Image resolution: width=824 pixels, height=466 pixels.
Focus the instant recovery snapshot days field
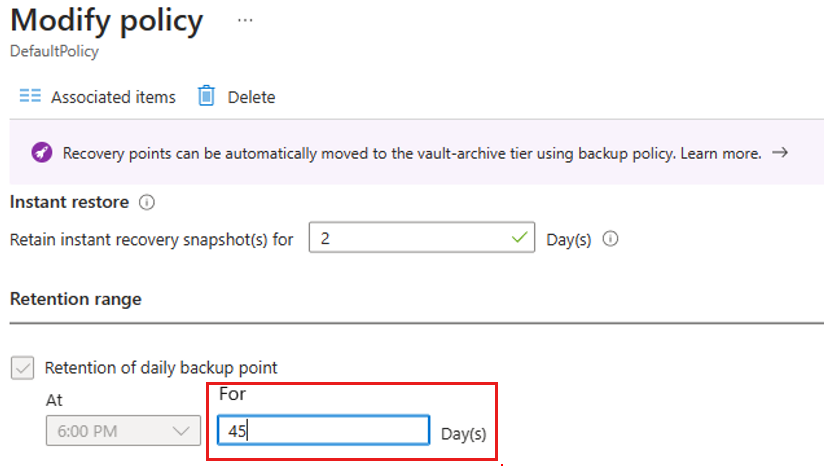click(410, 240)
